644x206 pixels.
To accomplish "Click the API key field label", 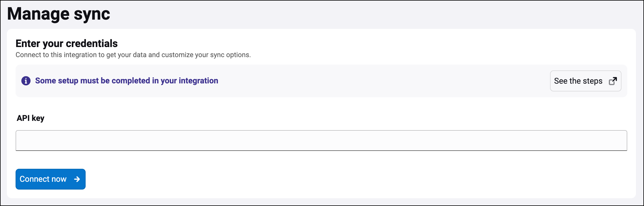I will pyautogui.click(x=31, y=118).
